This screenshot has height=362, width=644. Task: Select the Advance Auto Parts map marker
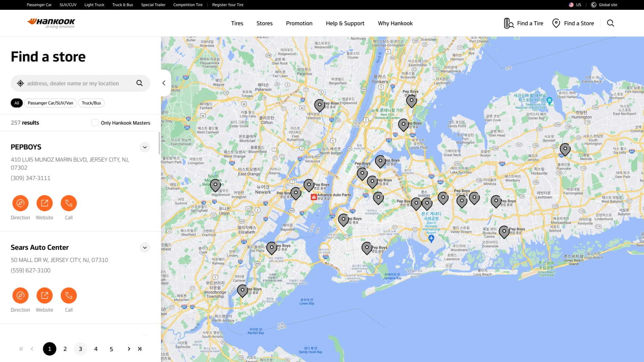(x=314, y=197)
